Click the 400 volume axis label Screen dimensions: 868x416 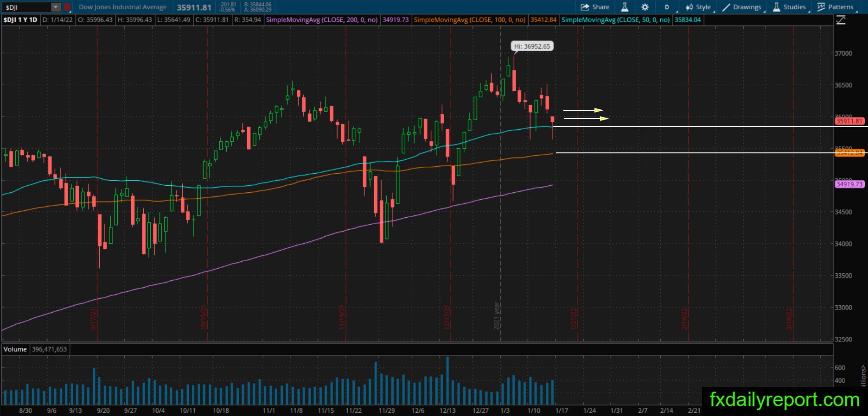click(840, 381)
